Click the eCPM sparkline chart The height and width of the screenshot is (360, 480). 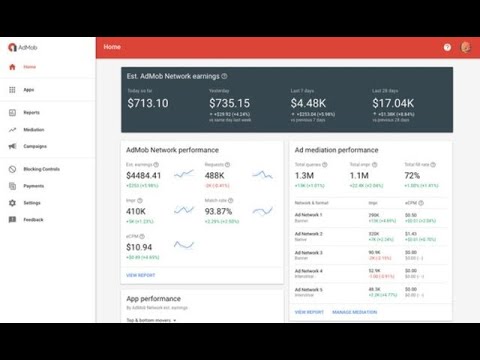tap(184, 246)
